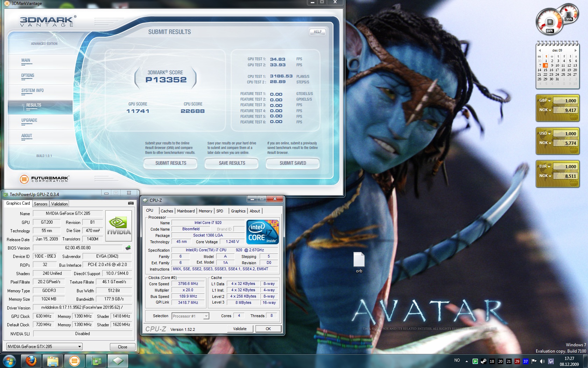The width and height of the screenshot is (588, 368).
Task: Open the Caches tab in CPU-Z
Action: (x=167, y=211)
